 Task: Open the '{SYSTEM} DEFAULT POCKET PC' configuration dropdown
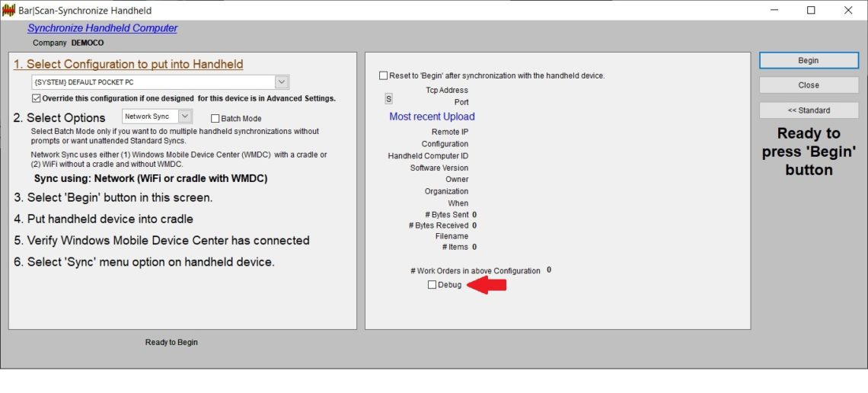tap(282, 82)
